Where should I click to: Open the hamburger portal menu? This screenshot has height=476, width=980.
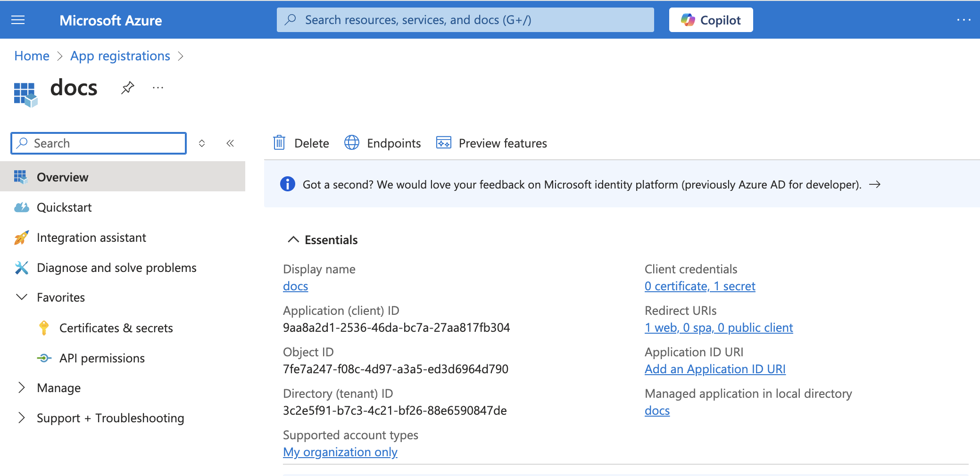pos(18,20)
